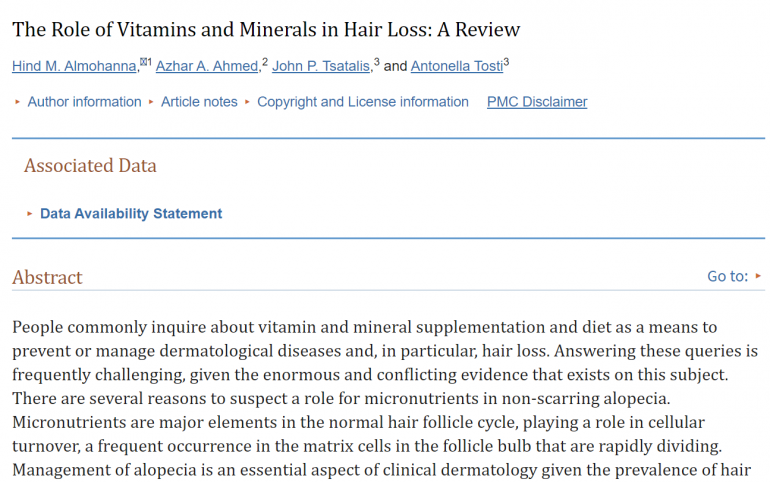Viewport: 770px width, 482px height.
Task: Click the orange triangle before Copyright and License
Action: tap(247, 102)
